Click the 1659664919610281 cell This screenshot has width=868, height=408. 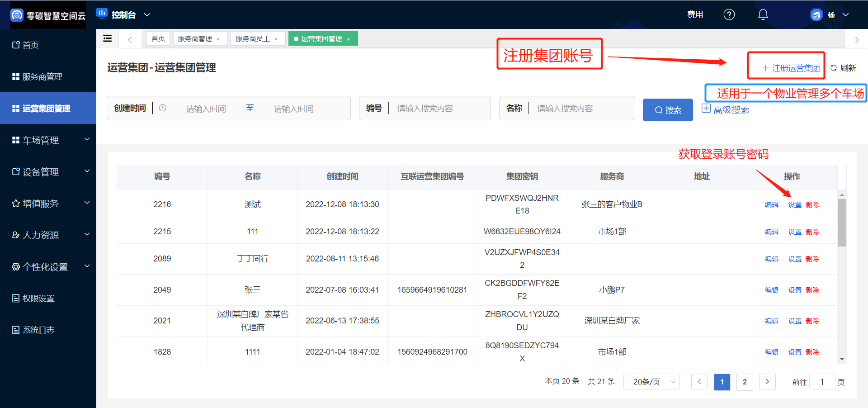click(x=432, y=290)
